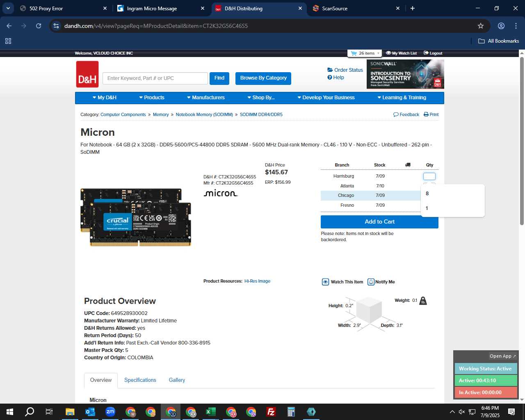Image resolution: width=525 pixels, height=420 pixels.
Task: Expand My D&H menu
Action: click(105, 98)
